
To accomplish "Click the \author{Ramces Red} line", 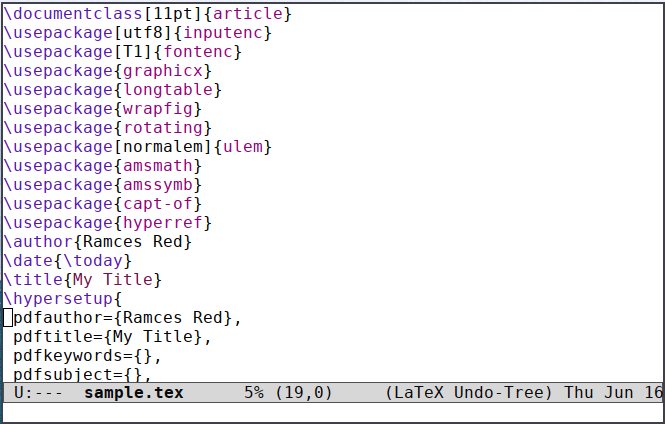I will click(98, 242).
